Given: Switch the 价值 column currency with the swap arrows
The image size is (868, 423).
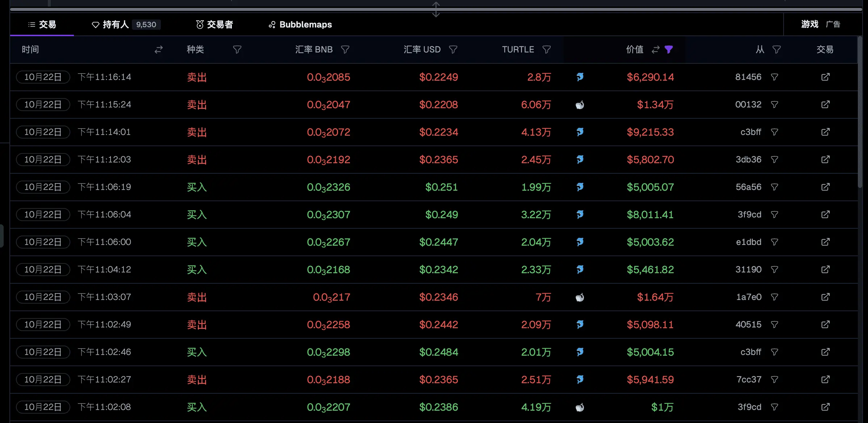Looking at the screenshot, I should click(655, 50).
